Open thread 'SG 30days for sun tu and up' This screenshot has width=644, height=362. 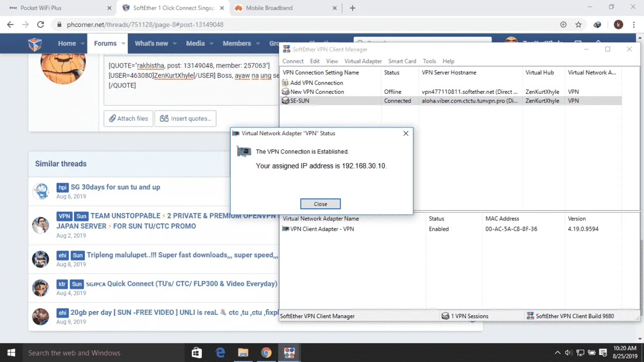pos(115,187)
